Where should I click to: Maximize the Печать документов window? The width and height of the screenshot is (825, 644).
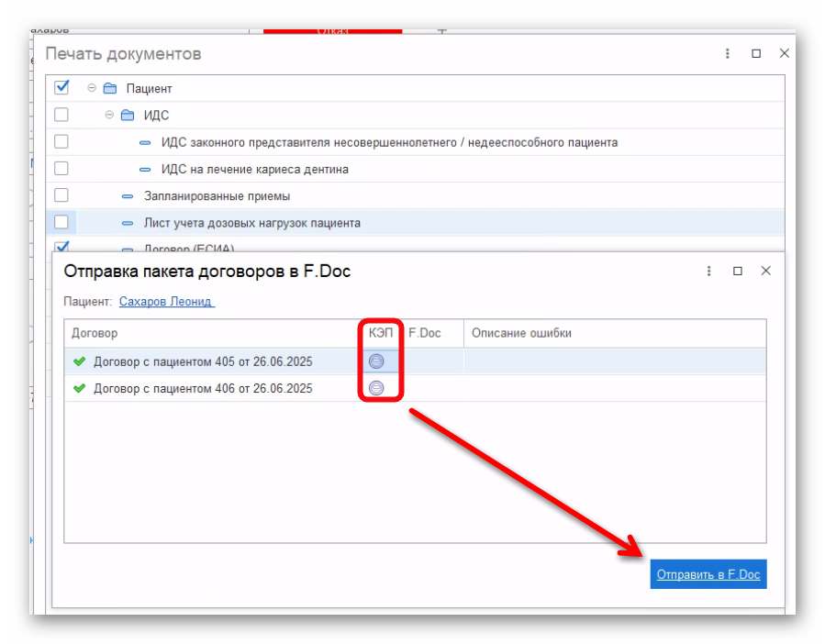coord(756,53)
